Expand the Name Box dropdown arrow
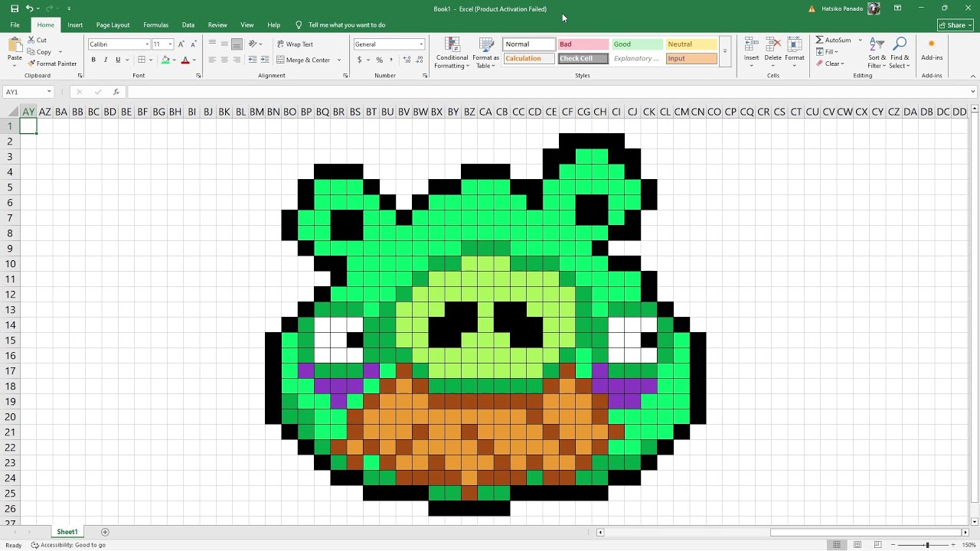Viewport: 980px width, 551px height. (49, 92)
